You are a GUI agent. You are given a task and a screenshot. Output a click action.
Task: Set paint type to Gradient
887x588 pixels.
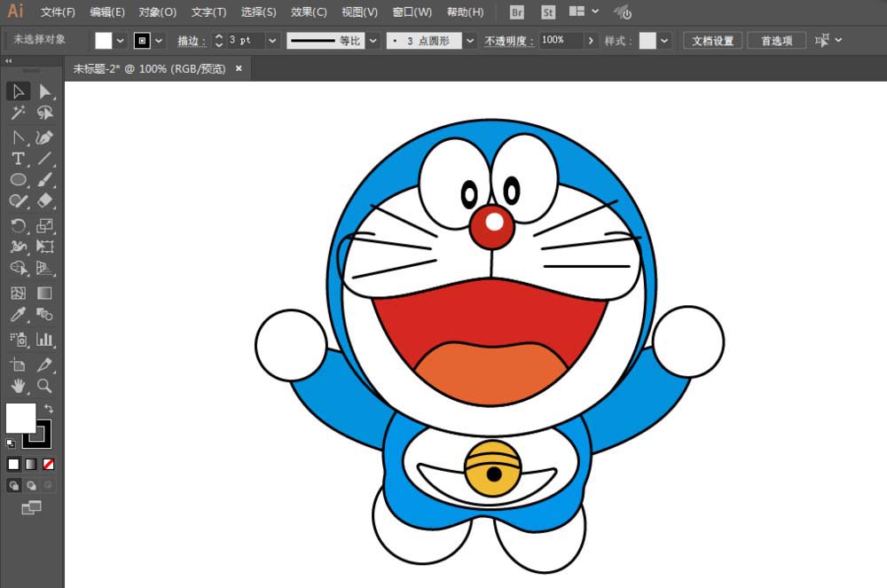click(31, 464)
